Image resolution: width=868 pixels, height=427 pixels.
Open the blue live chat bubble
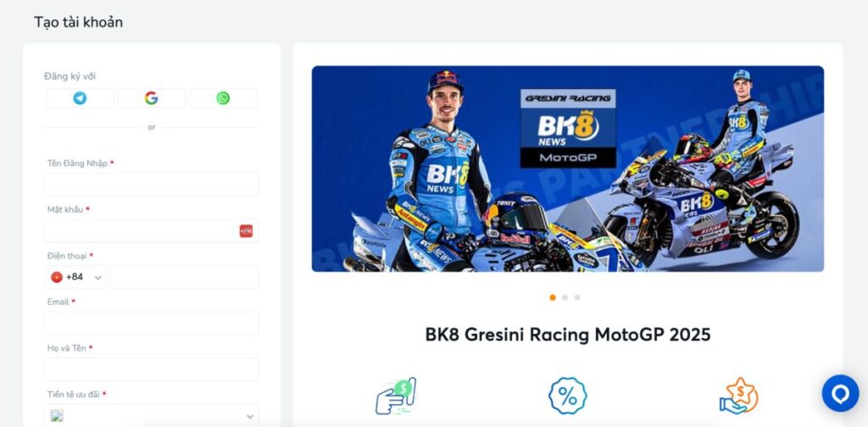pyautogui.click(x=840, y=393)
